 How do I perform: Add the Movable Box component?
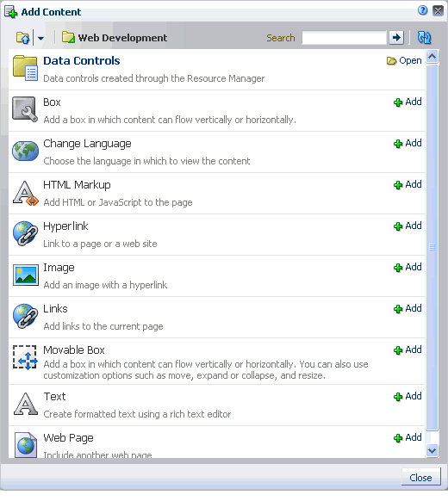click(414, 349)
